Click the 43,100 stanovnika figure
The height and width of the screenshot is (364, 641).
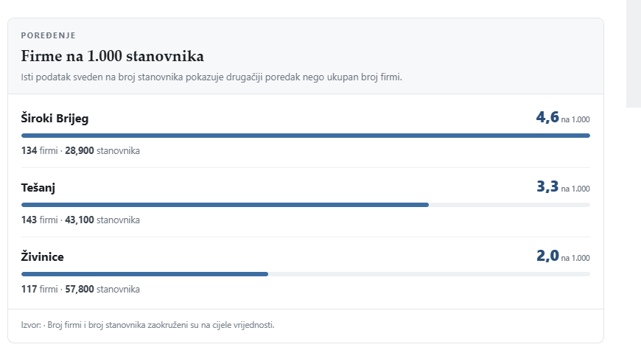click(x=102, y=220)
